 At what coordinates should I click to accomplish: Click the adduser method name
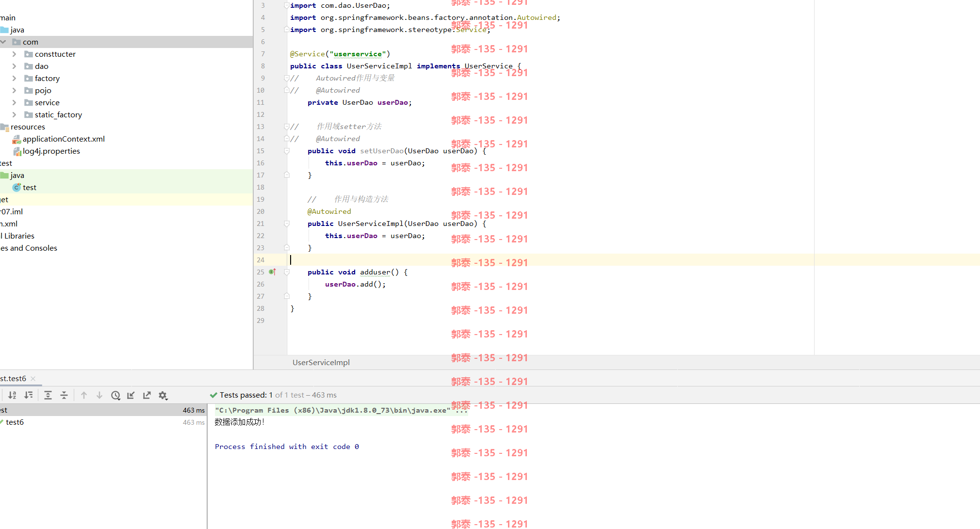click(375, 272)
